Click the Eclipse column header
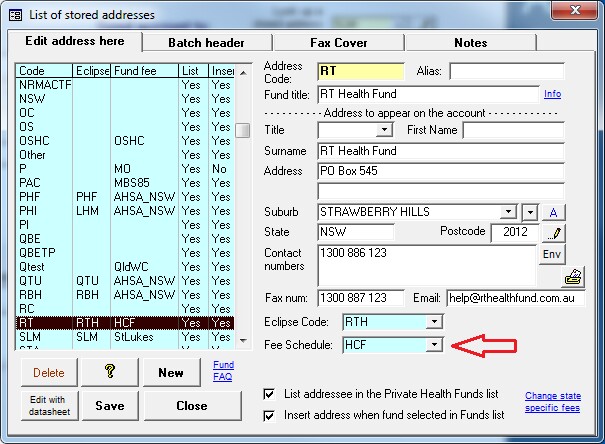 point(92,71)
